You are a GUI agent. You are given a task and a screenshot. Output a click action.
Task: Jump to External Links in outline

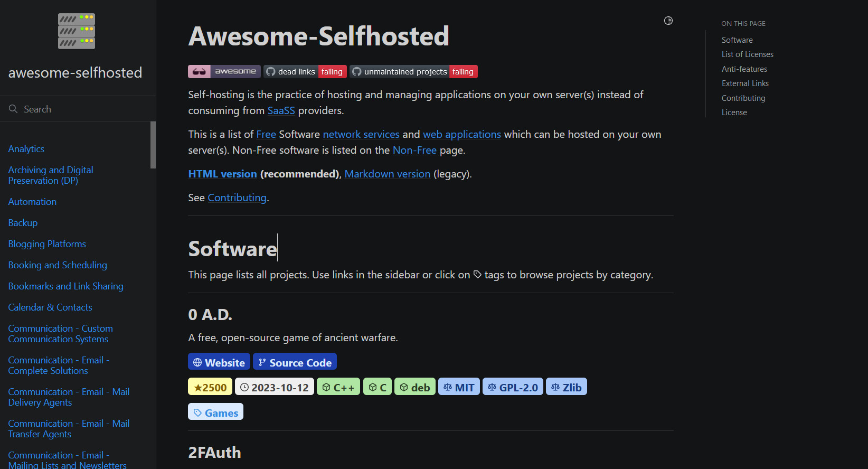click(x=745, y=83)
